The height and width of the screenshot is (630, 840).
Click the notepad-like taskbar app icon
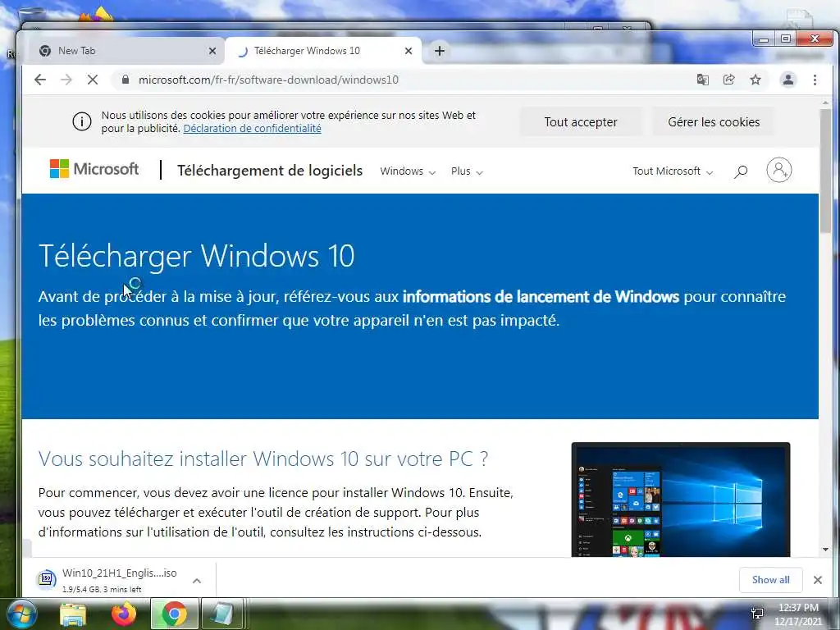pos(221,614)
